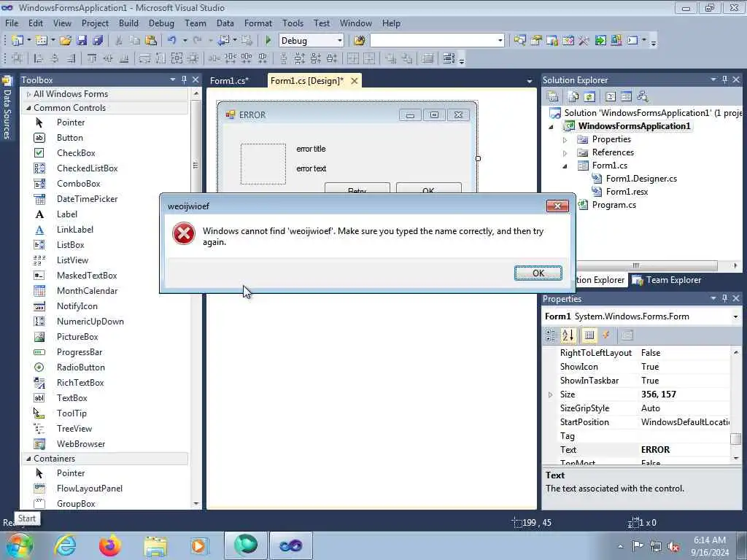The width and height of the screenshot is (747, 560).
Task: Open the Form1 object selector dropdown in Properties
Action: [735, 316]
